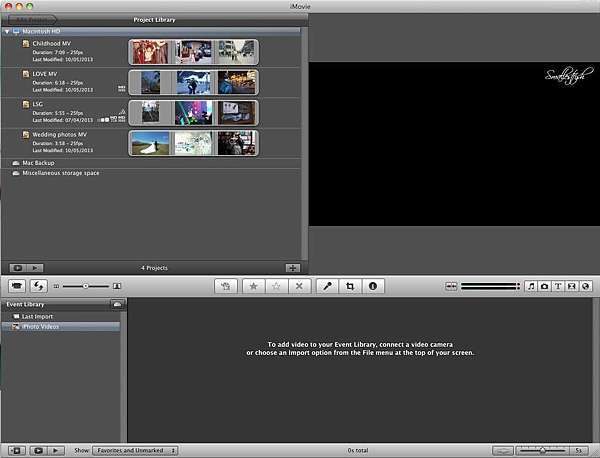Viewport: 600px width, 458px height.
Task: Toggle audio skimming button
Action: click(x=451, y=286)
